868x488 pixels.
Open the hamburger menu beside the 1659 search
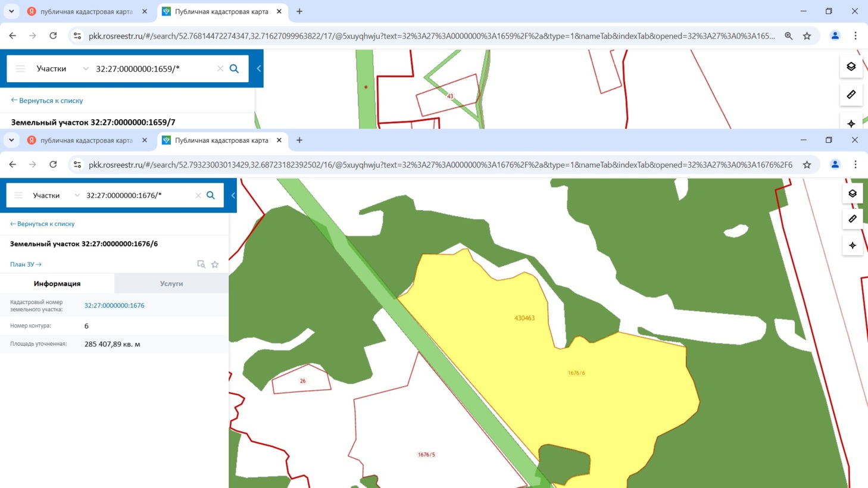pos(20,68)
